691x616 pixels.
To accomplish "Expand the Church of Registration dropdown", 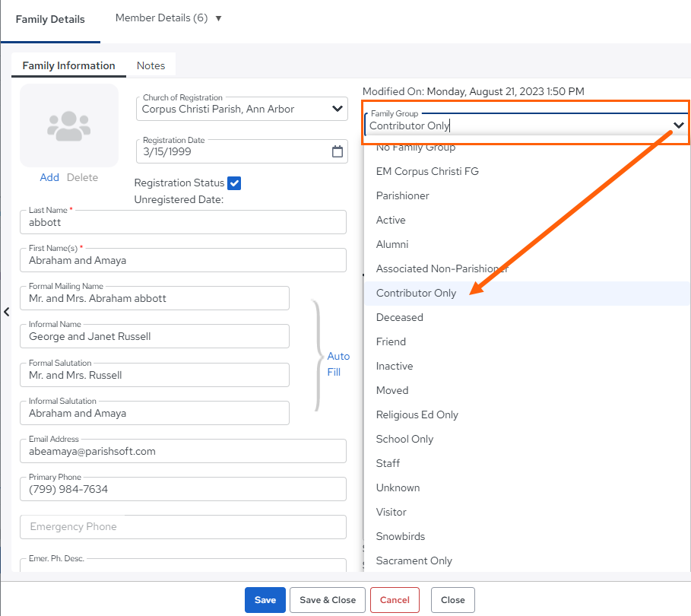I will coord(337,109).
